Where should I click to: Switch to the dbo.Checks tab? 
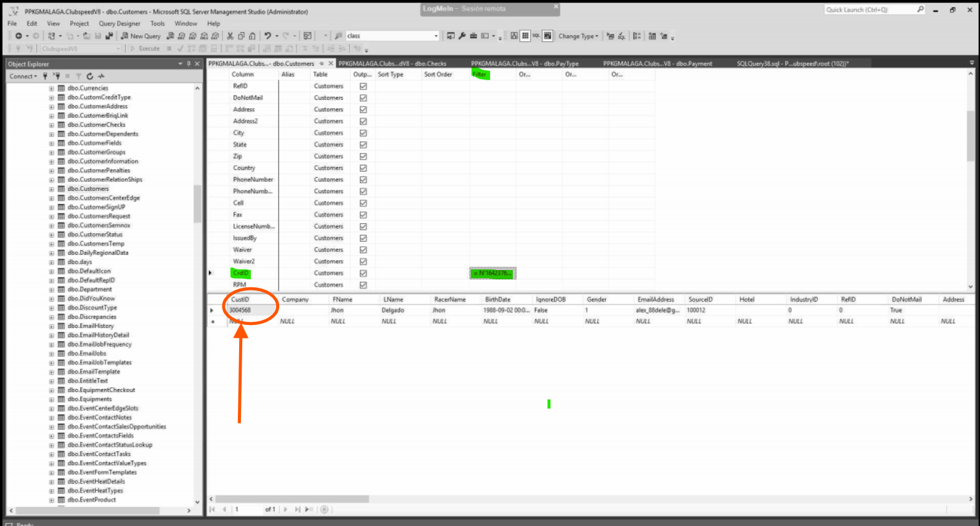click(x=392, y=64)
